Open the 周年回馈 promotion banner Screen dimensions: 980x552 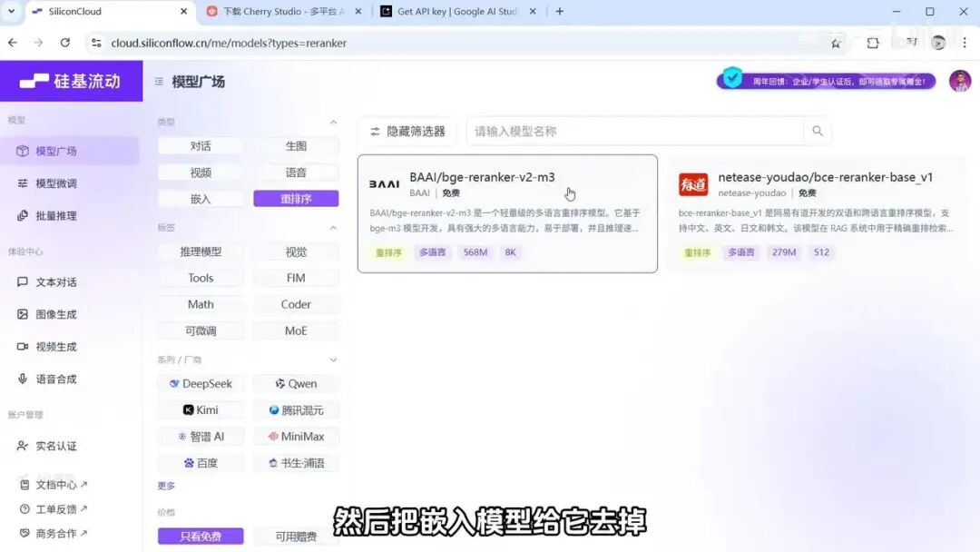pyautogui.click(x=827, y=81)
